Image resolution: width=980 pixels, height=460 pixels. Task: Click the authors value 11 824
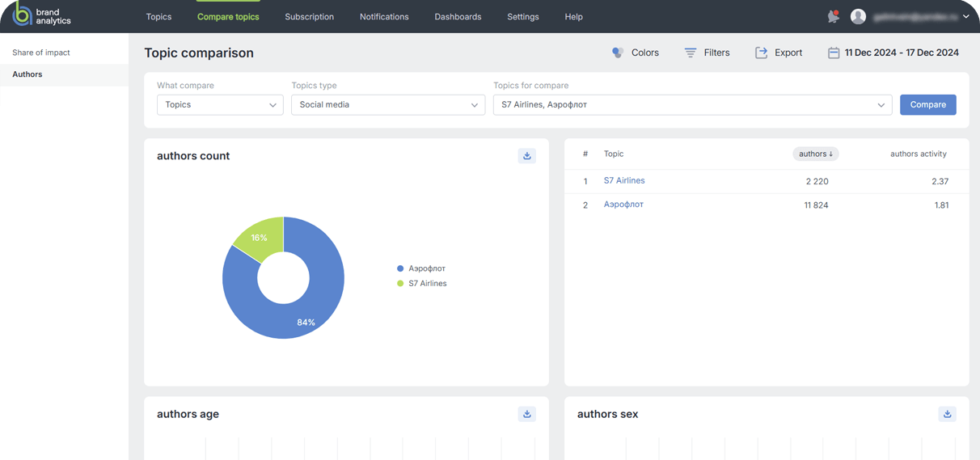pyautogui.click(x=816, y=205)
